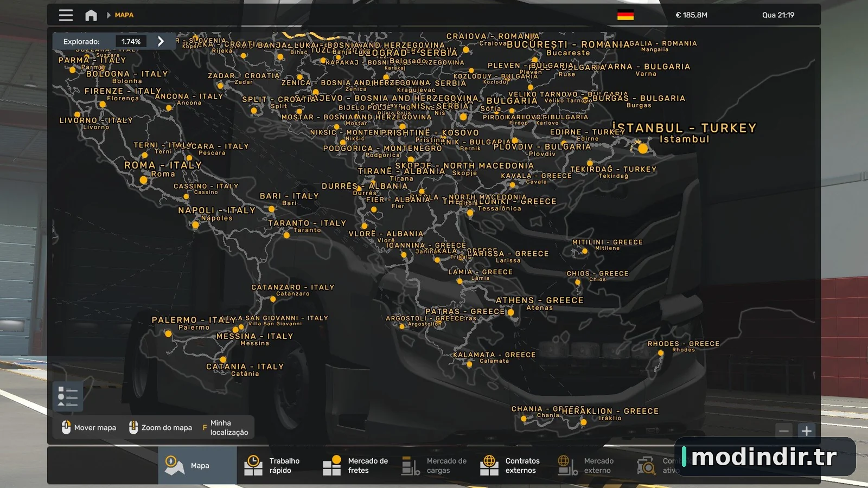Click the Mover mapa mouse icon

point(66,427)
